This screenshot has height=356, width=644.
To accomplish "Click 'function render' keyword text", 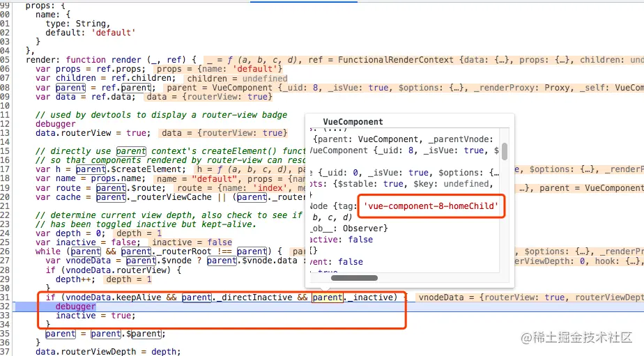I will click(103, 60).
